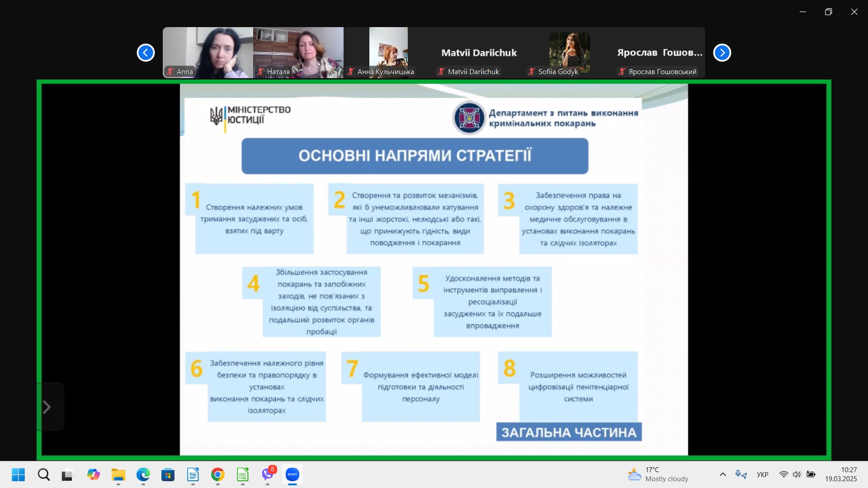Open File Explorer from taskbar
This screenshot has width=868, height=488.
pyautogui.click(x=118, y=474)
